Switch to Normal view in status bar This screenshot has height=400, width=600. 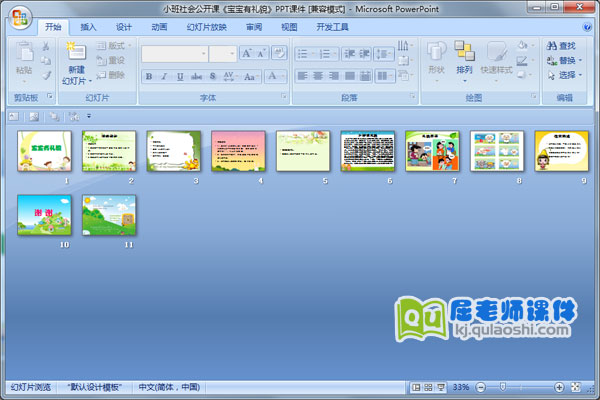pyautogui.click(x=416, y=387)
